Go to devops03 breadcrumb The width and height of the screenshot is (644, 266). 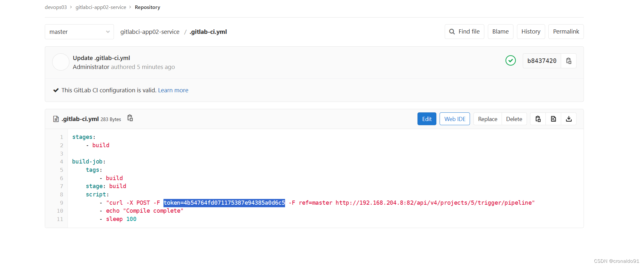56,7
